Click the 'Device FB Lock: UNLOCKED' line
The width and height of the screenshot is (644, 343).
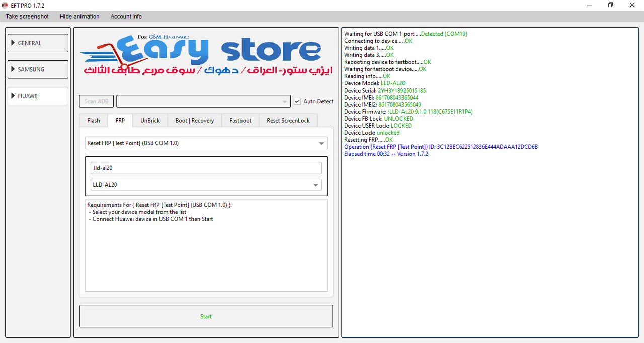pyautogui.click(x=378, y=119)
